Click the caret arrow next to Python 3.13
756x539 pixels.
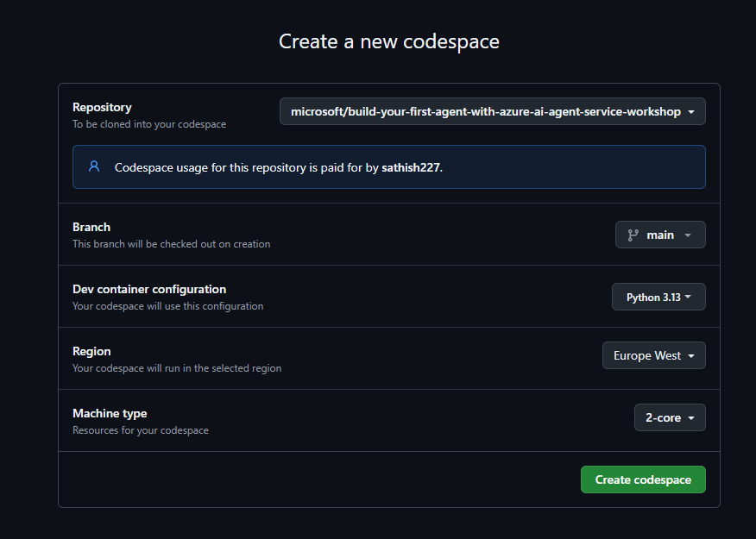pyautogui.click(x=690, y=298)
